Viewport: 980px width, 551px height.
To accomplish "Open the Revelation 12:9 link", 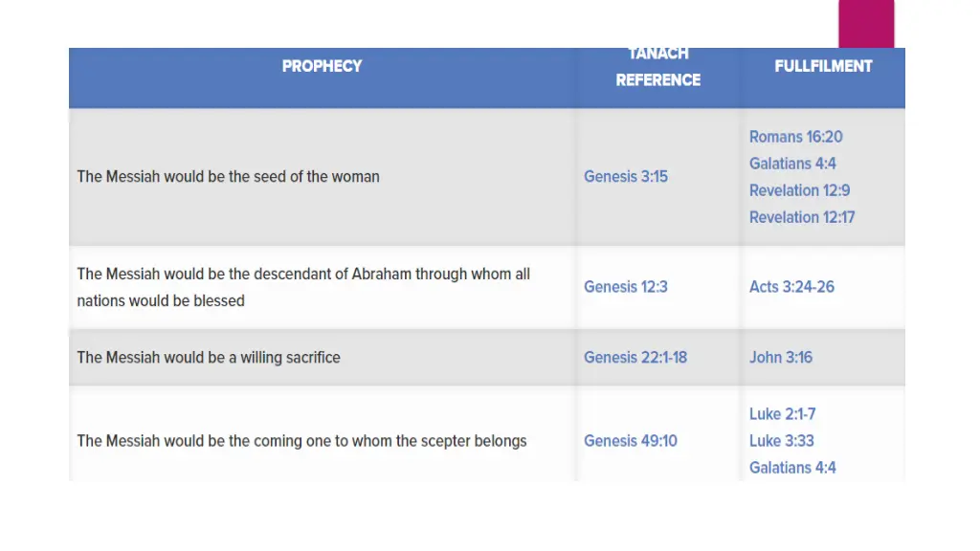I will [x=799, y=190].
